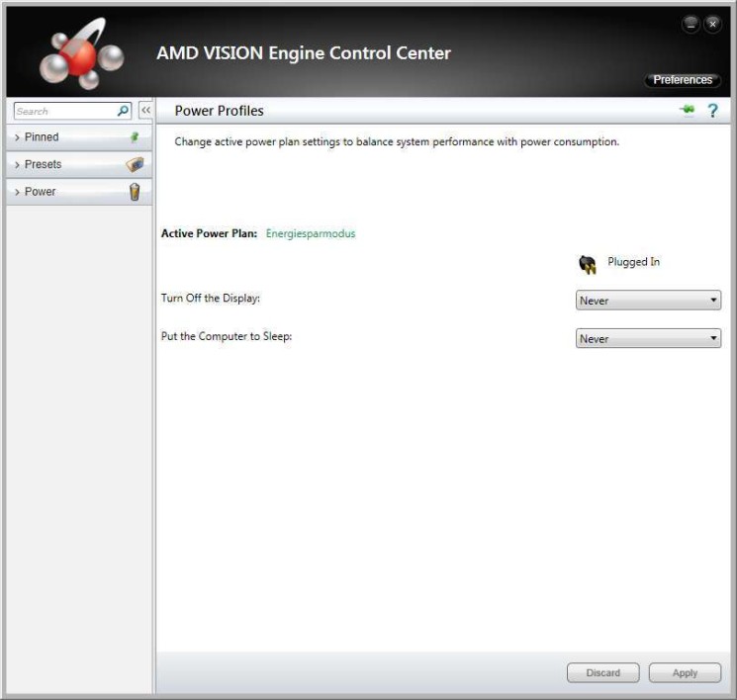
Task: Click the Power Profiles page title
Action: 219,111
